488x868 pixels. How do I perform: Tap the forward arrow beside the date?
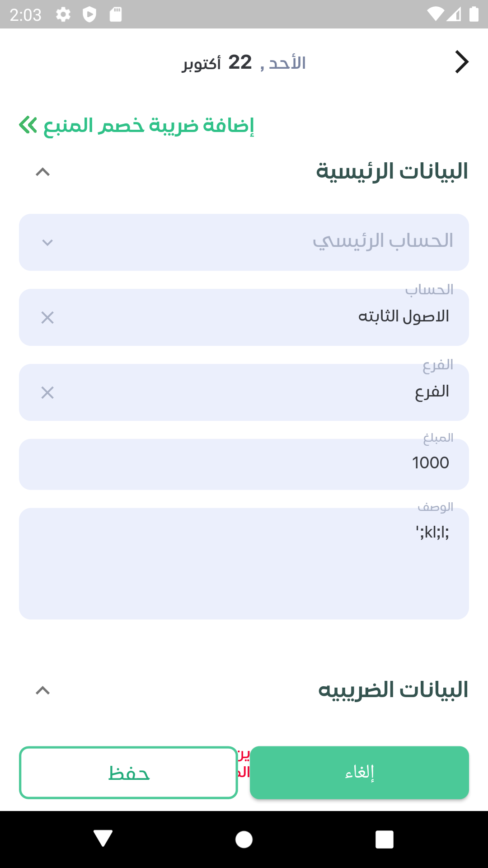coord(461,62)
